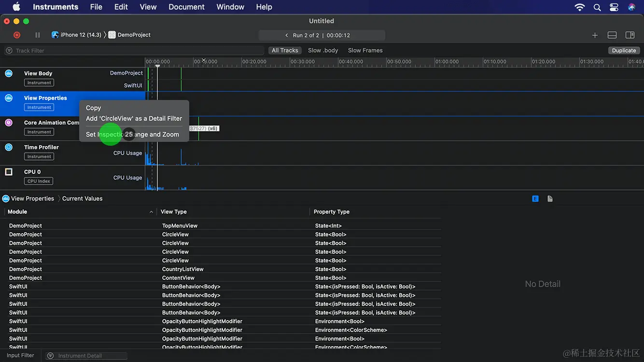Open Spotlight search from menu bar
This screenshot has width=644, height=362.
pos(597,7)
